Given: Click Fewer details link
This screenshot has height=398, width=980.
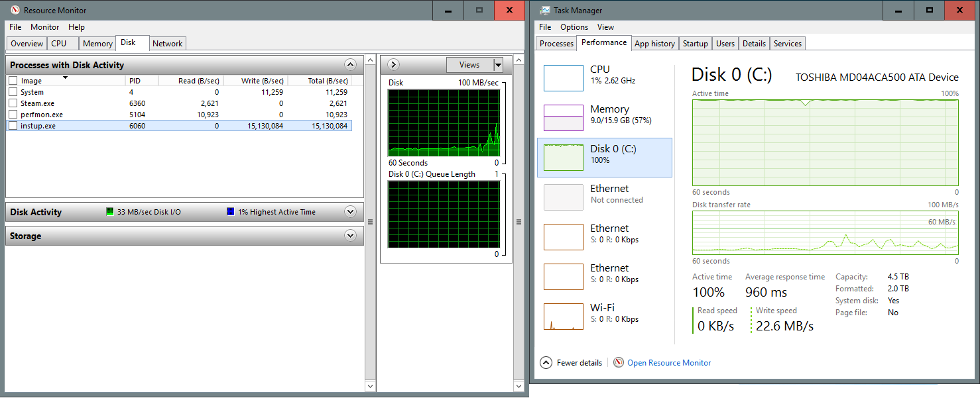Looking at the screenshot, I should click(580, 363).
